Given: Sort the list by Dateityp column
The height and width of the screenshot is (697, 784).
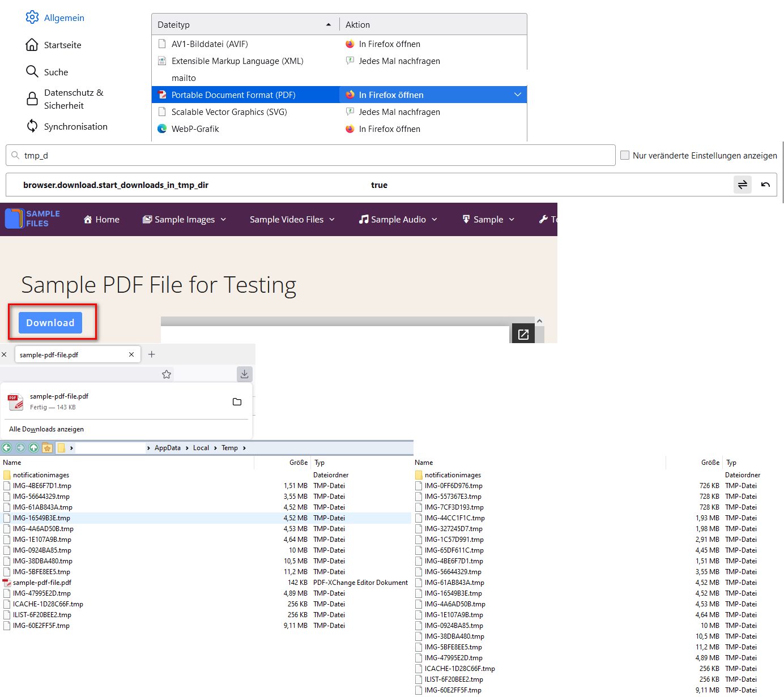Looking at the screenshot, I should coord(245,24).
